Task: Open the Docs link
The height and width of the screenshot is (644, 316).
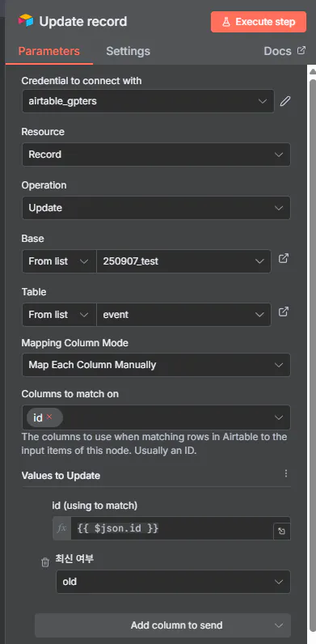Action: (284, 51)
